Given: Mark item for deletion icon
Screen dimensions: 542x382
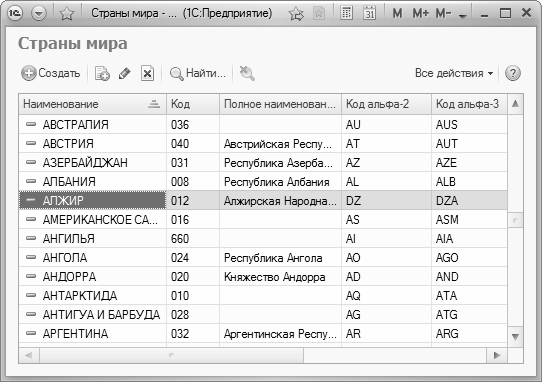Looking at the screenshot, I should point(147,73).
